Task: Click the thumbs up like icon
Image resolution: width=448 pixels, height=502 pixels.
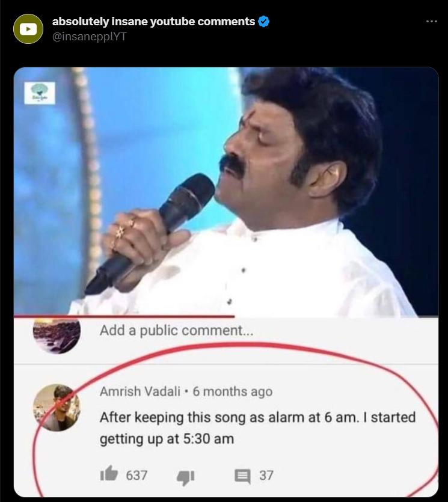Action: pyautogui.click(x=109, y=474)
